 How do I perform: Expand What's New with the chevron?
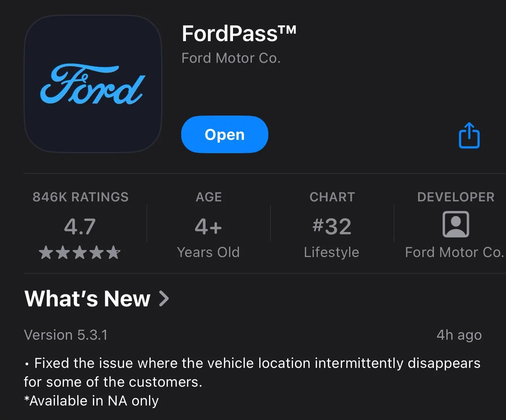164,299
